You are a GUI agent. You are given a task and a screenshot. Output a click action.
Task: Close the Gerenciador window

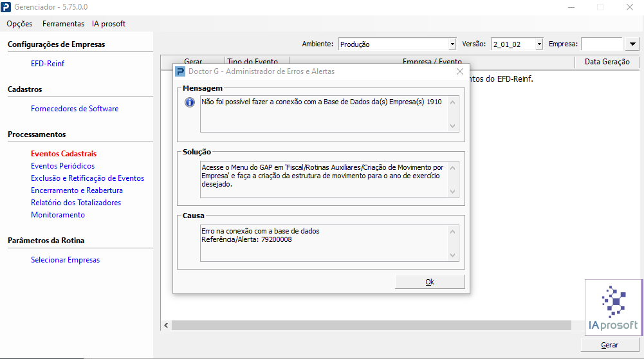630,7
